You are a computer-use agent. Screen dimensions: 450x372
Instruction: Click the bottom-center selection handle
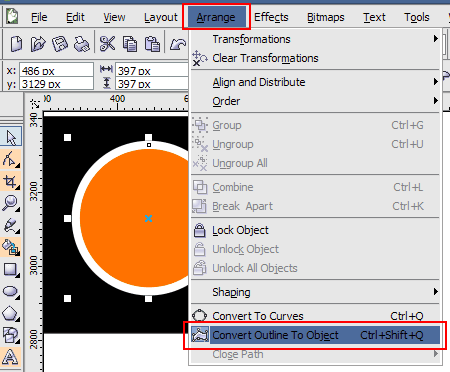149,299
